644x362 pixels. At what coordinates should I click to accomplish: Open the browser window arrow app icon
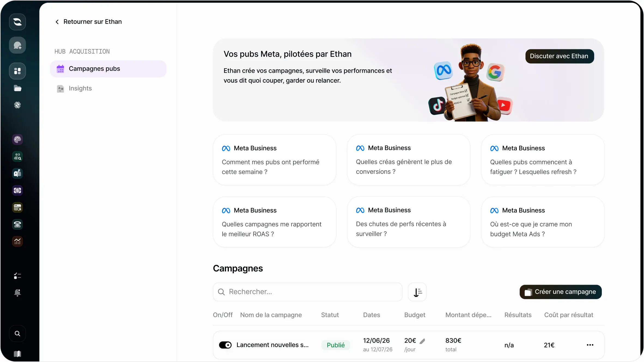pos(17,207)
